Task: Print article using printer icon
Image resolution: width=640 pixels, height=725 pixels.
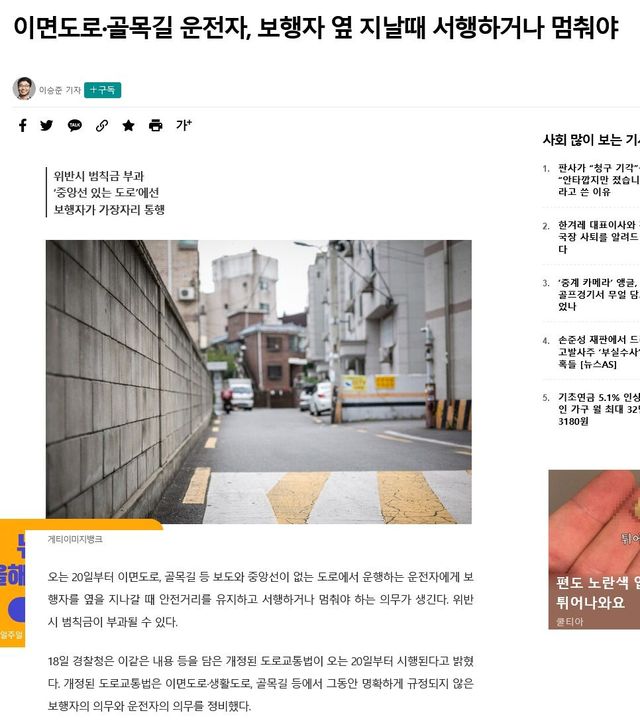Action: (155, 125)
